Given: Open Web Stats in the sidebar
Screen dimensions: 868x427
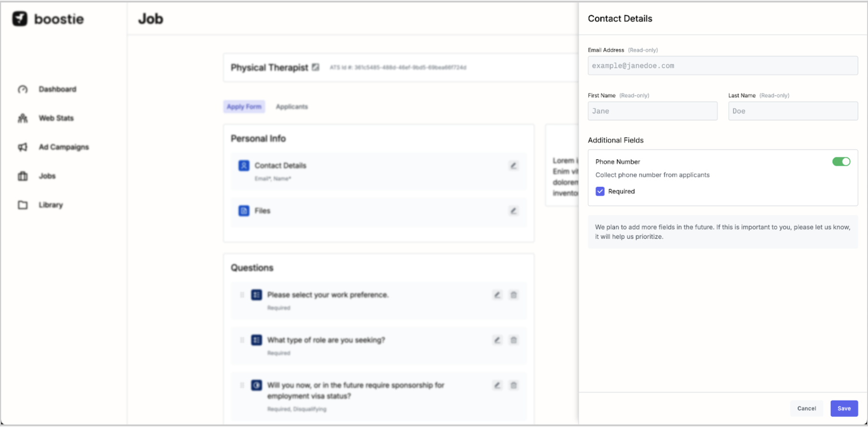Looking at the screenshot, I should (56, 118).
